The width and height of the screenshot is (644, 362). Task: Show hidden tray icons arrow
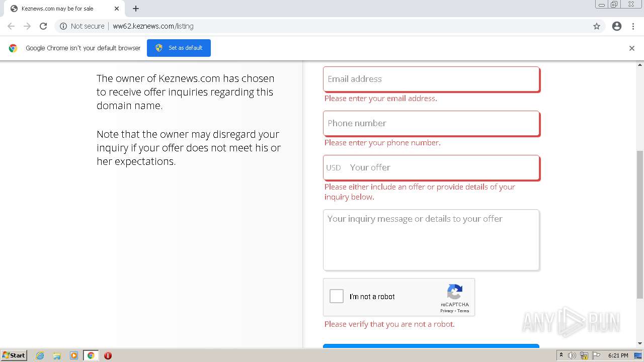pos(561,355)
